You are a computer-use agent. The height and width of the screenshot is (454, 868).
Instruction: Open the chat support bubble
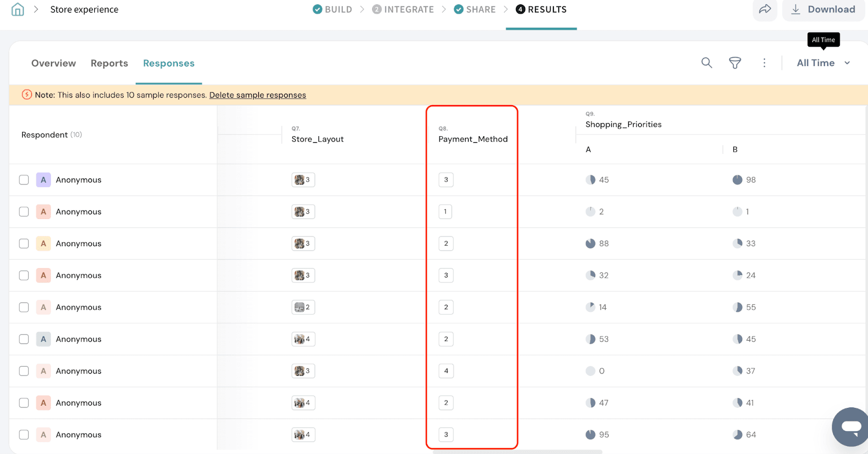(x=851, y=427)
